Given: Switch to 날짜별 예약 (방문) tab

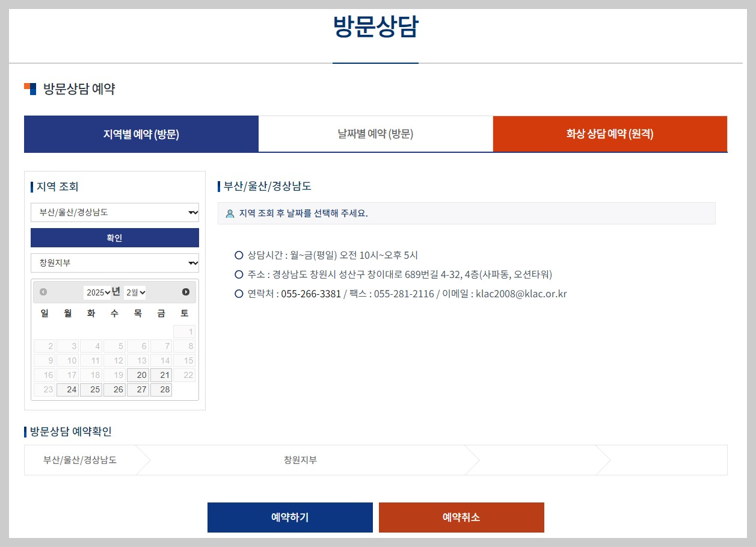Looking at the screenshot, I should (376, 134).
